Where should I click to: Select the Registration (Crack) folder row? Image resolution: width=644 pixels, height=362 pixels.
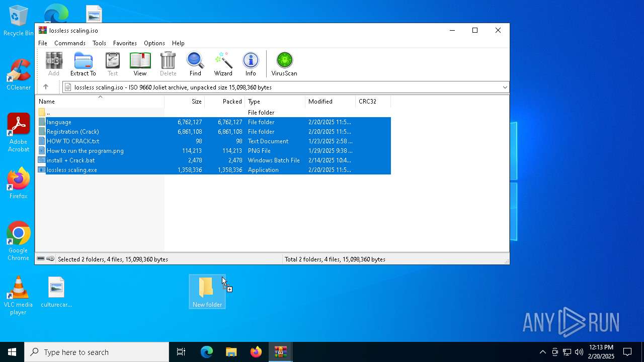click(214, 132)
